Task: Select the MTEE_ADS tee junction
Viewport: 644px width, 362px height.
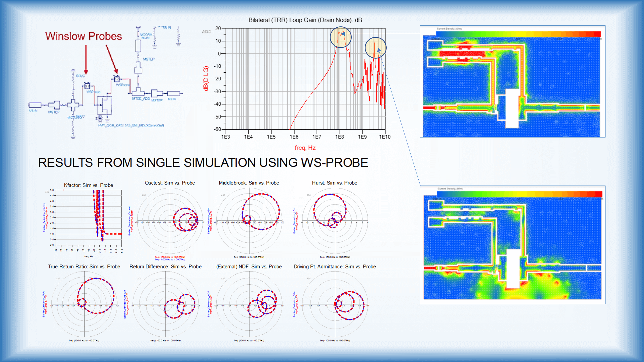Action: point(138,91)
